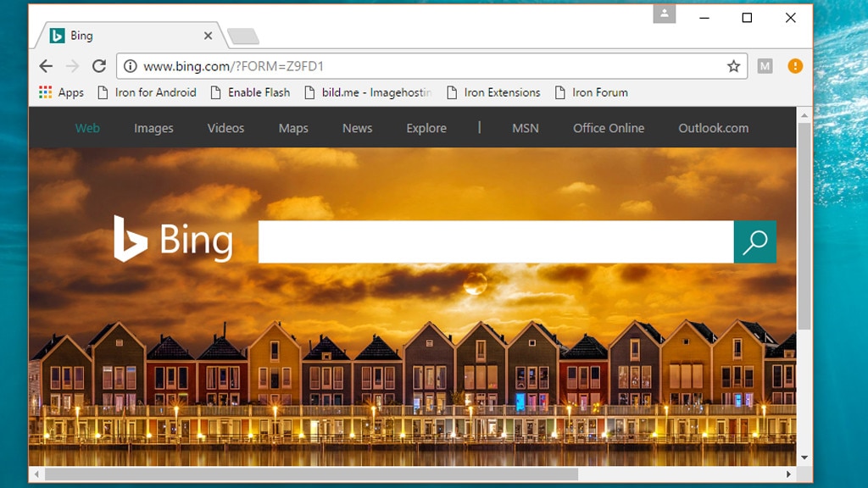Minimize the browser window
868x488 pixels.
click(704, 18)
